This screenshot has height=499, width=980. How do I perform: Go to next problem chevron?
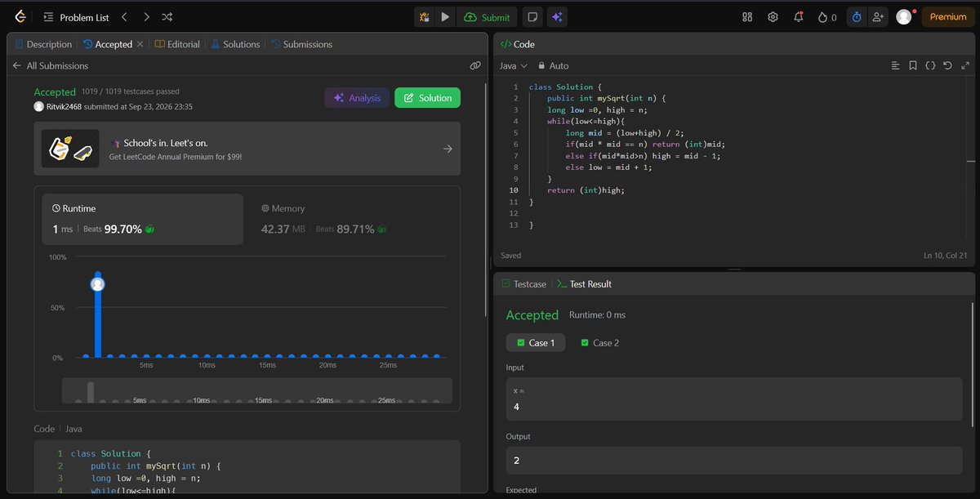coord(145,16)
